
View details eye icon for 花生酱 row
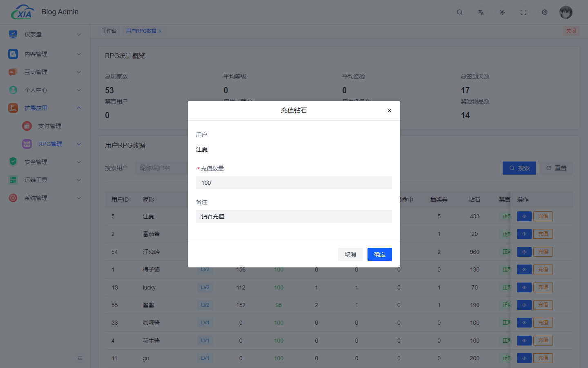pos(524,341)
